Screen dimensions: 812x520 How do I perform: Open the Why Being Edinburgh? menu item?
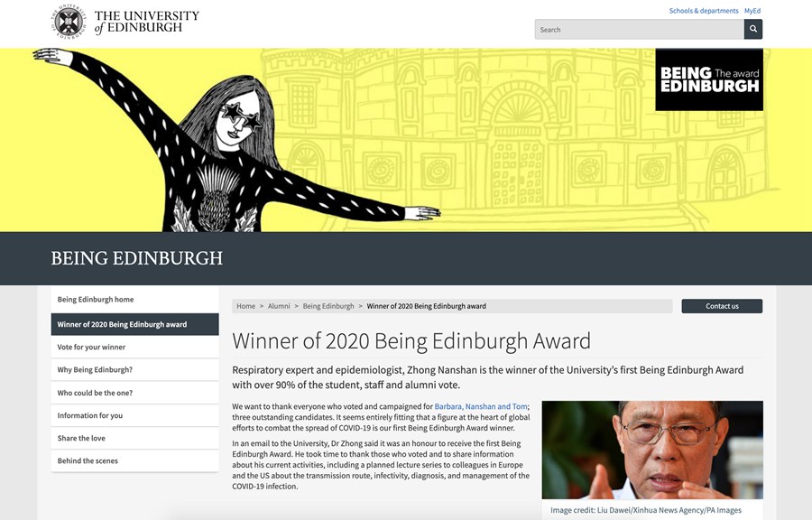(x=134, y=370)
